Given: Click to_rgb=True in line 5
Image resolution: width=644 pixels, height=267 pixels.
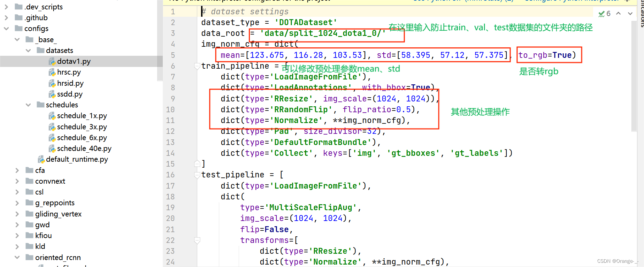Looking at the screenshot, I should (x=545, y=55).
